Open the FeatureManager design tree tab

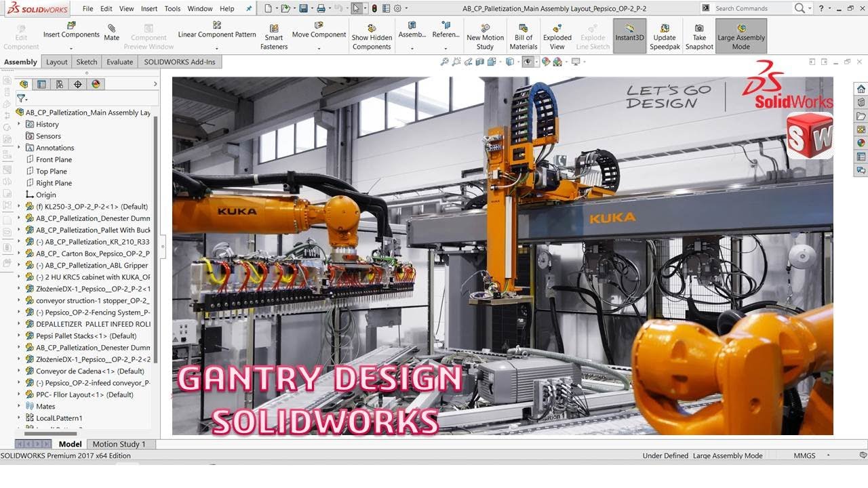tap(25, 84)
